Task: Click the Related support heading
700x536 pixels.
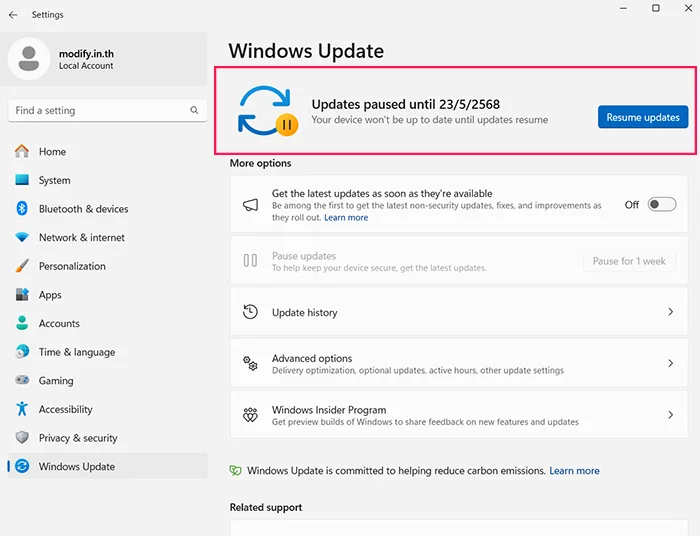Action: tap(266, 507)
